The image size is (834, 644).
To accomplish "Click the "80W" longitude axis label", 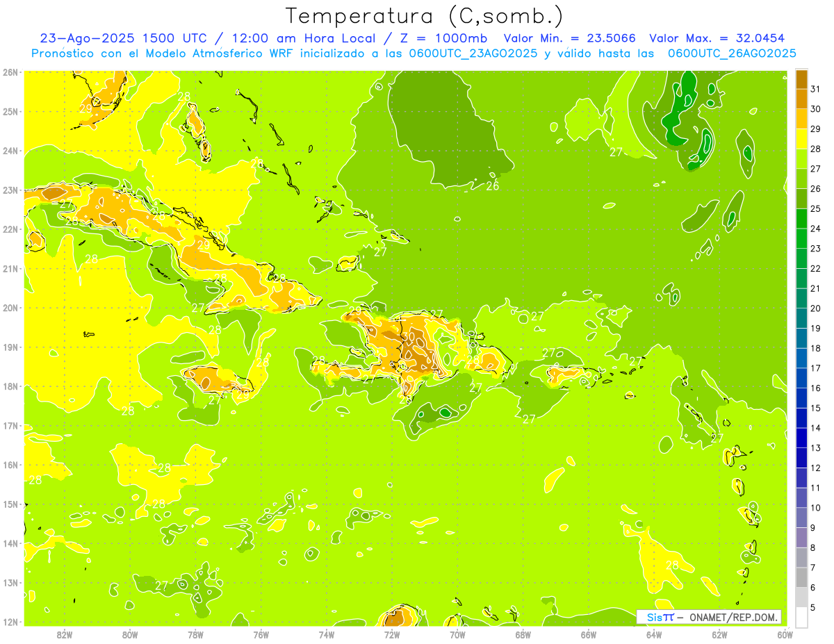I will [x=129, y=634].
